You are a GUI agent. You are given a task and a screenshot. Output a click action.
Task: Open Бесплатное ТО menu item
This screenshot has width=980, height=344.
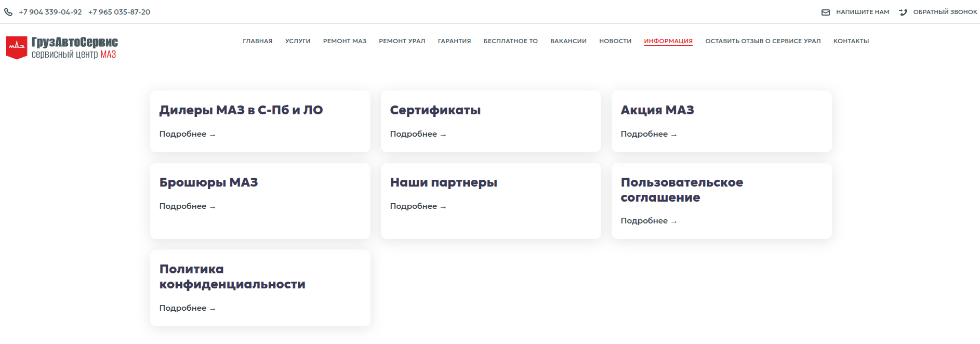tap(511, 41)
